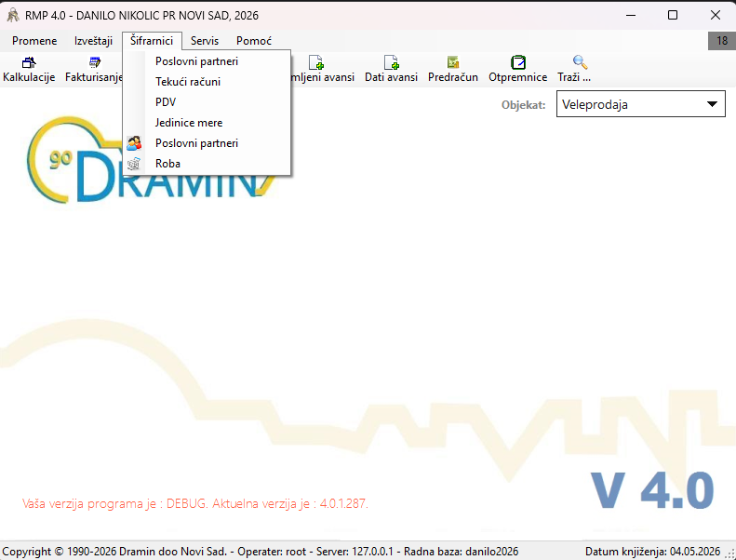Close the RMP 4.0 window
Screen dimensions: 736x560
[715, 15]
